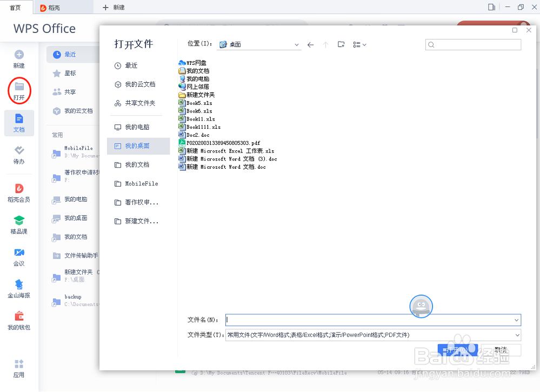540x392 pixels.
Task: Select 新建 Microsoft Excel 工作表.xls
Action: [x=226, y=150]
